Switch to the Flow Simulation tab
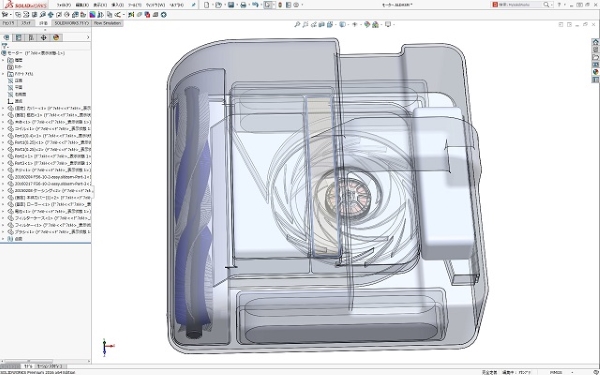The image size is (600, 375). [107, 23]
